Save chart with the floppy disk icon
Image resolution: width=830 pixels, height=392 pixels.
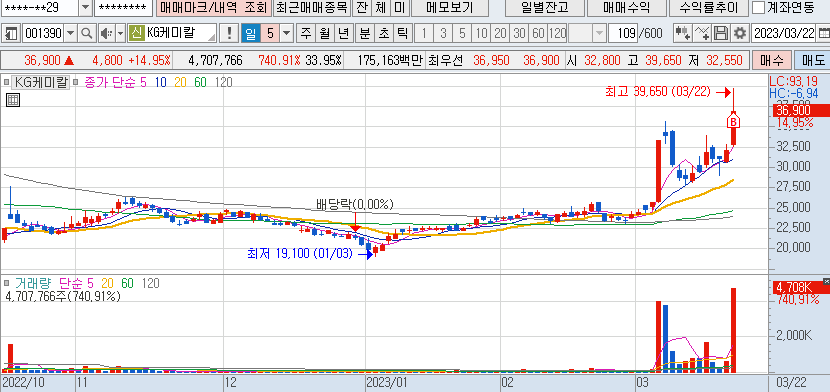click(x=720, y=33)
